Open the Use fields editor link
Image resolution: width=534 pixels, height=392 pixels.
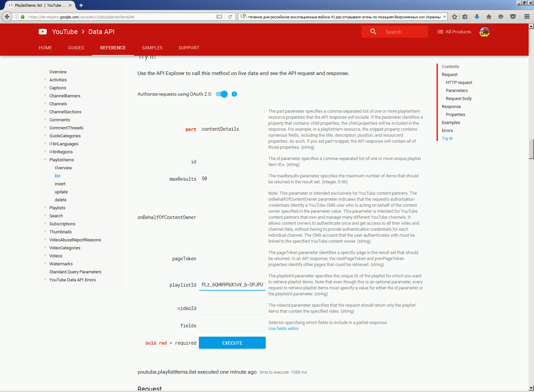pyautogui.click(x=283, y=329)
